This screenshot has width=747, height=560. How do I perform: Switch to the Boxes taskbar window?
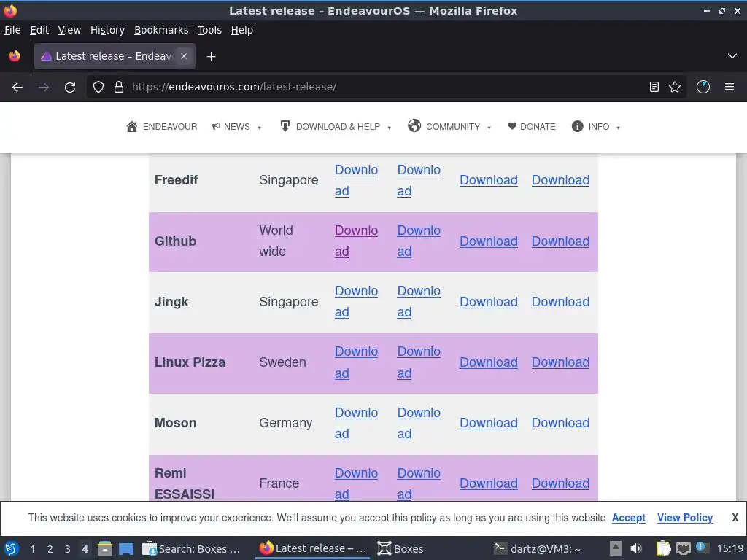point(400,548)
